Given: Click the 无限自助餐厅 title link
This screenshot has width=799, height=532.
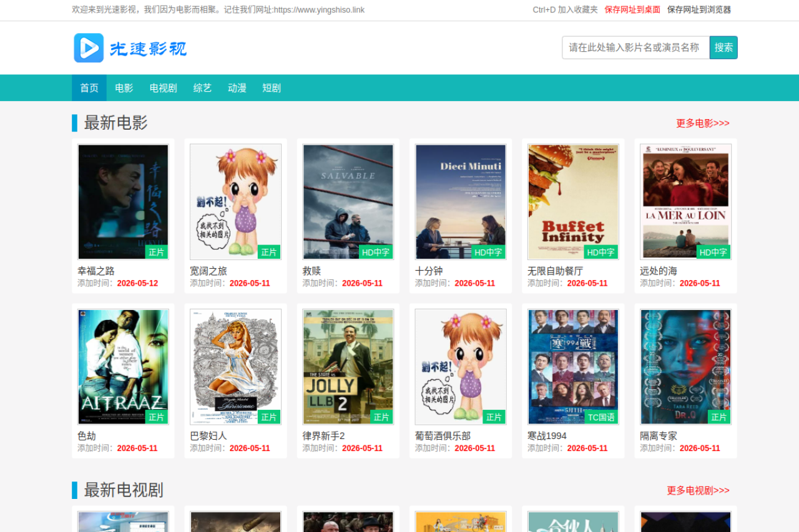Looking at the screenshot, I should (x=555, y=271).
